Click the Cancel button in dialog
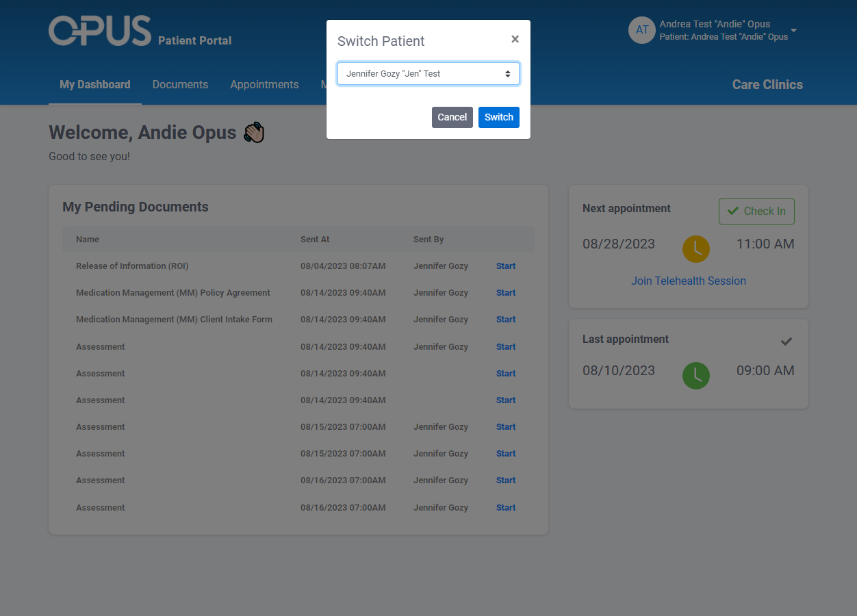 point(452,117)
